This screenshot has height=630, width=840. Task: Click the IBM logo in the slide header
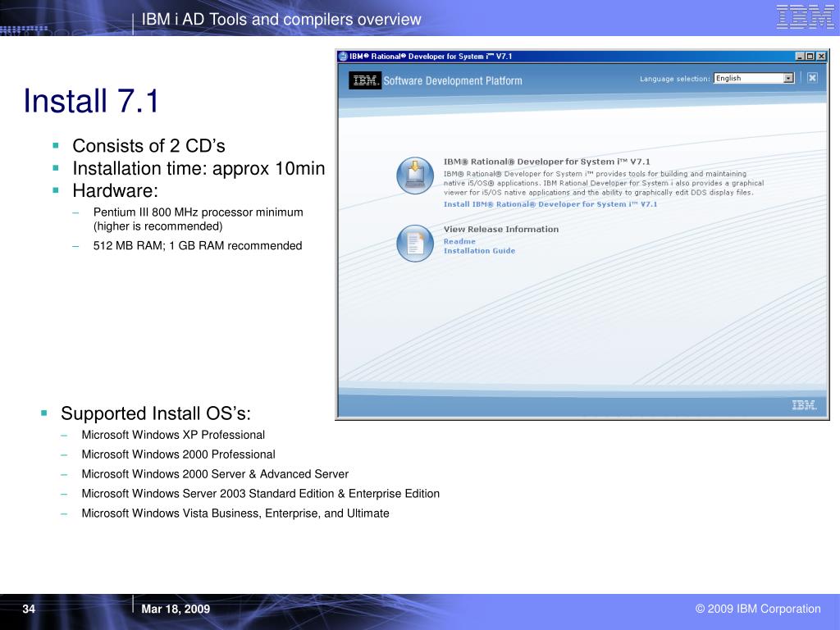click(x=805, y=16)
